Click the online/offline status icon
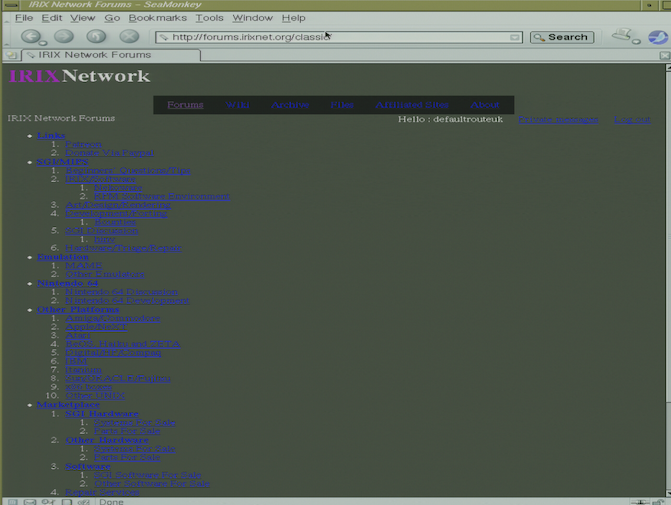This screenshot has width=671, height=505. [x=640, y=502]
